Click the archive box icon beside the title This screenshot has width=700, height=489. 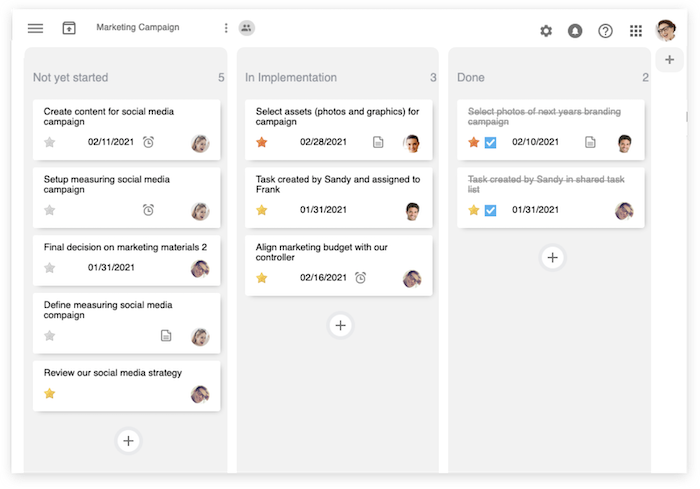tap(69, 28)
